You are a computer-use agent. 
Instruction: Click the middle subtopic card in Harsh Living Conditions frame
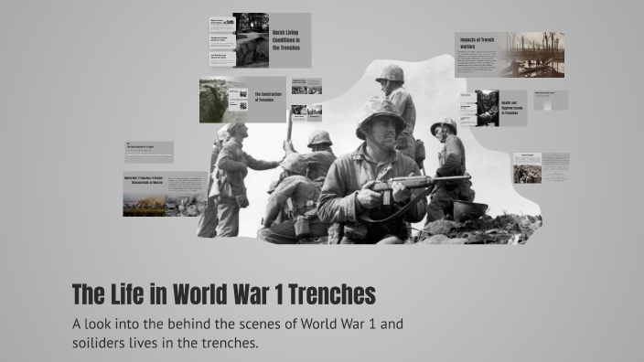pos(222,40)
